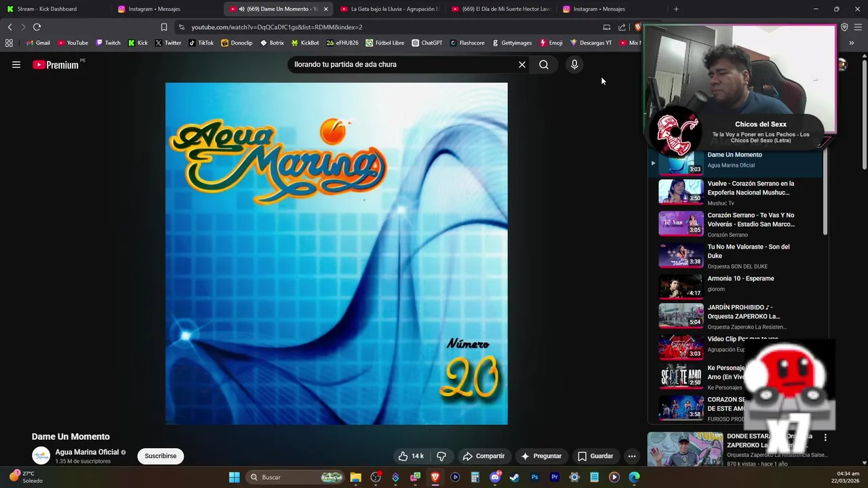Clear the YouTube search query
The width and height of the screenshot is (868, 488).
[x=522, y=64]
